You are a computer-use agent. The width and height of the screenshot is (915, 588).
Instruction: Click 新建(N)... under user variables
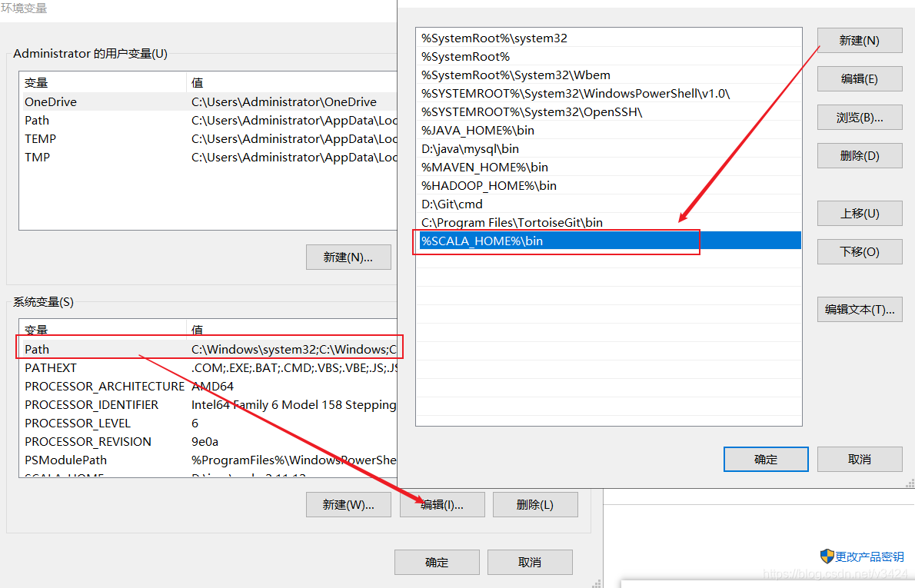click(x=348, y=257)
